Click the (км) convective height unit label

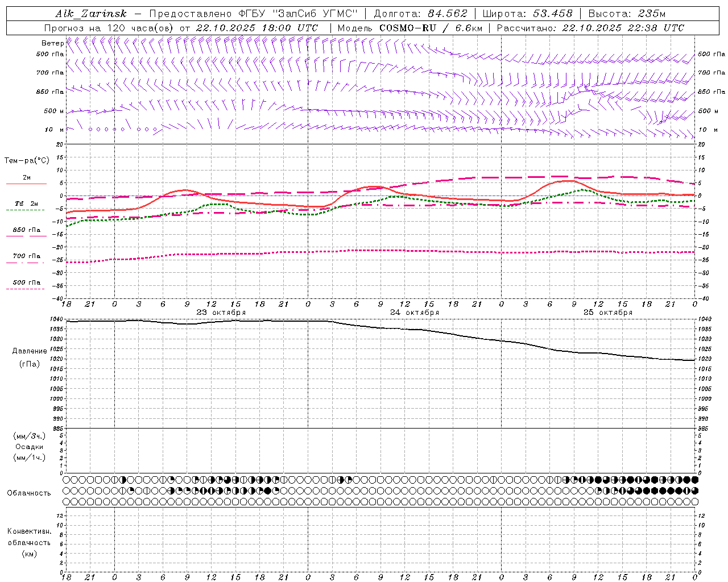[29, 554]
